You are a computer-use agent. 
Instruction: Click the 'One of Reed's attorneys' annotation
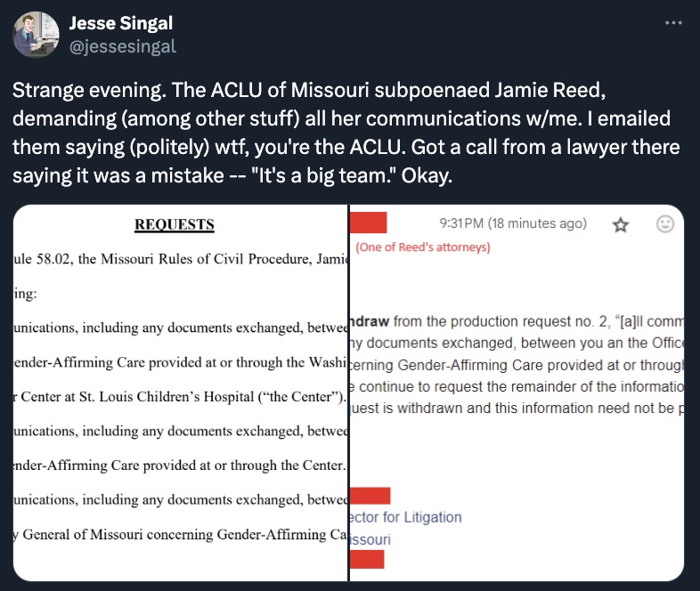click(x=423, y=247)
